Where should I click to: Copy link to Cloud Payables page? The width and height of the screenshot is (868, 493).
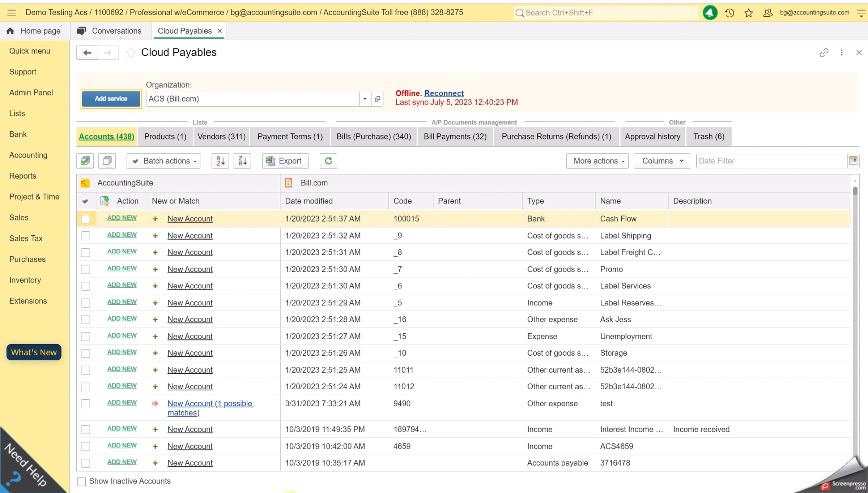[824, 53]
